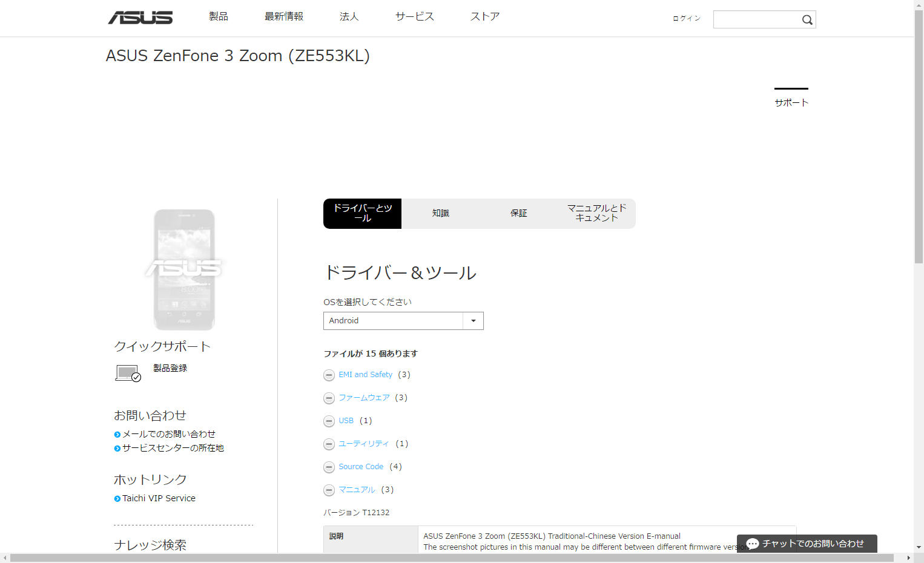This screenshot has height=563, width=924.
Task: Switch to the 知識 tab
Action: [441, 214]
